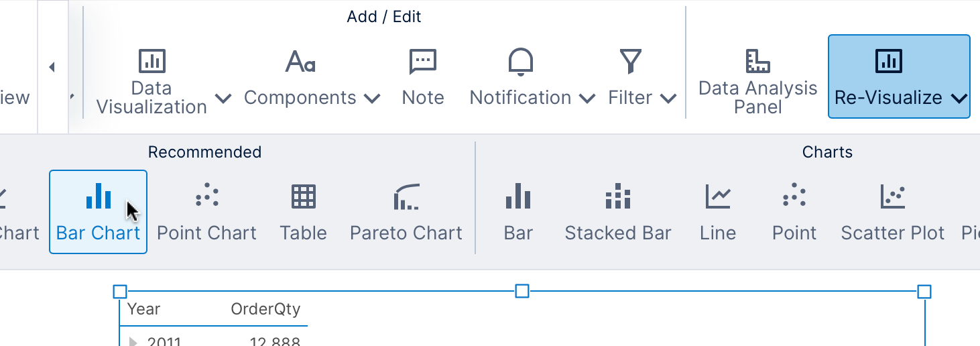Choose the Scatter Plot chart type
Image resolution: width=980 pixels, height=346 pixels.
click(892, 212)
